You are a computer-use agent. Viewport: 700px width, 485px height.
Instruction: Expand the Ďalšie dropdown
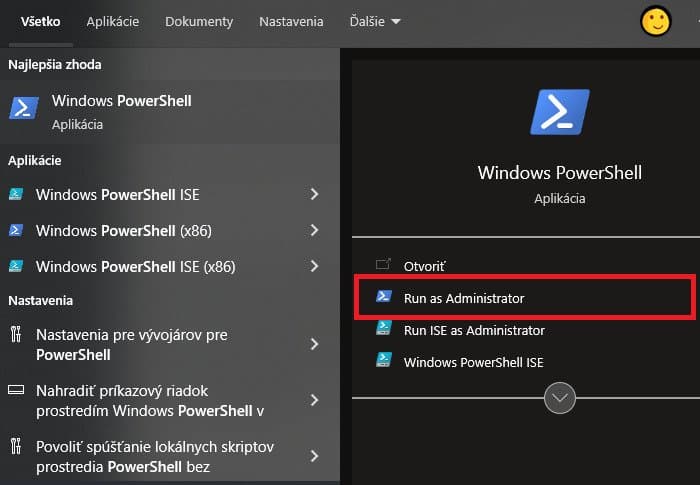pyautogui.click(x=375, y=21)
